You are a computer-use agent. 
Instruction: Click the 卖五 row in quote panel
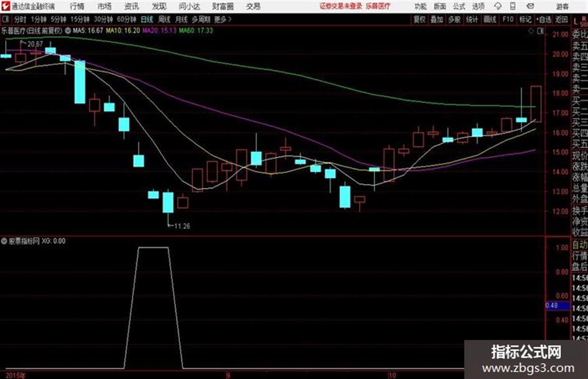580,46
